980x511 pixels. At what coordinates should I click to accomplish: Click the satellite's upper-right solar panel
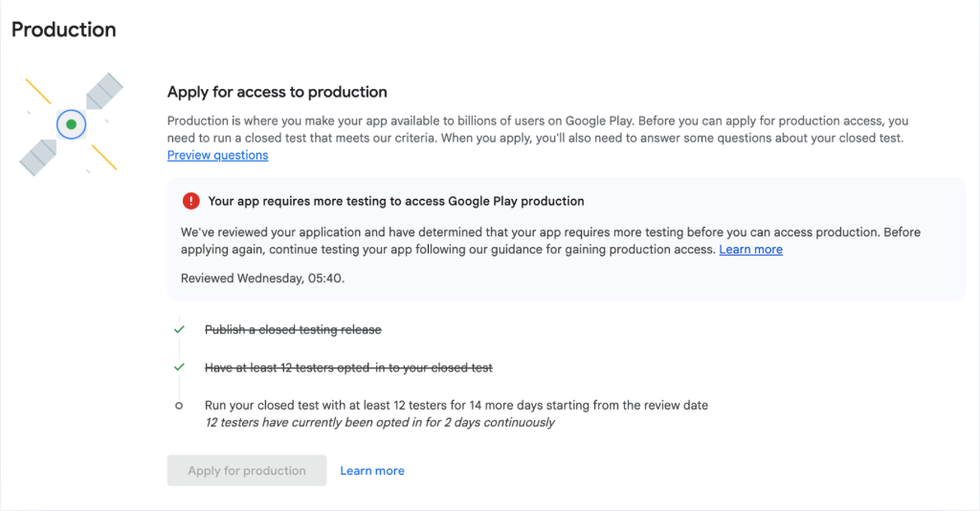coord(103,90)
